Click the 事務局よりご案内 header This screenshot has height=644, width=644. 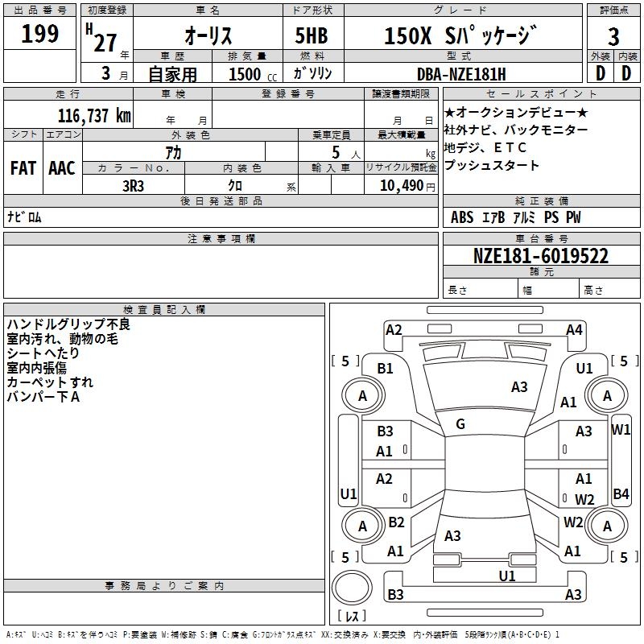coord(164,586)
